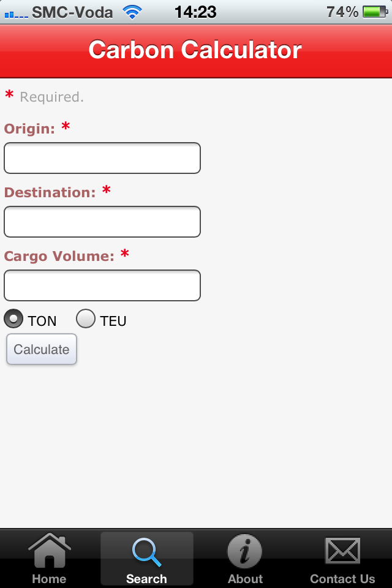The image size is (392, 588).
Task: Tap the Carbon Calculator header title
Action: point(195,50)
